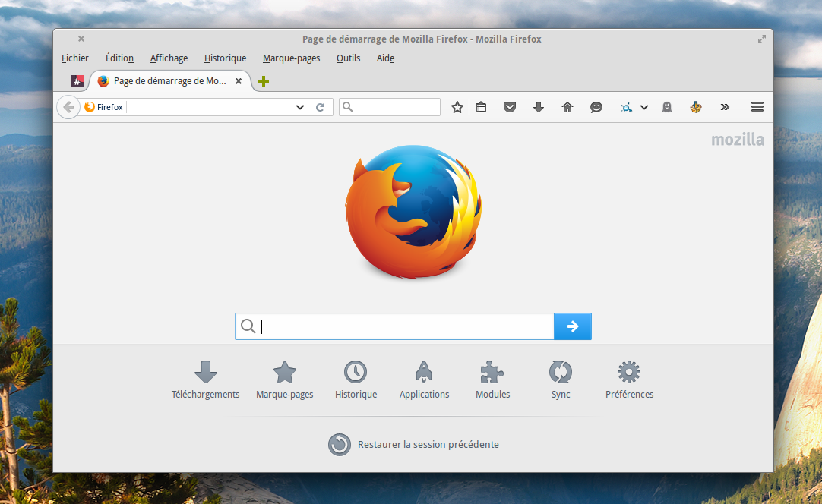Select the Page de démarrage de Mo... tab
The height and width of the screenshot is (504, 822).
(x=170, y=81)
